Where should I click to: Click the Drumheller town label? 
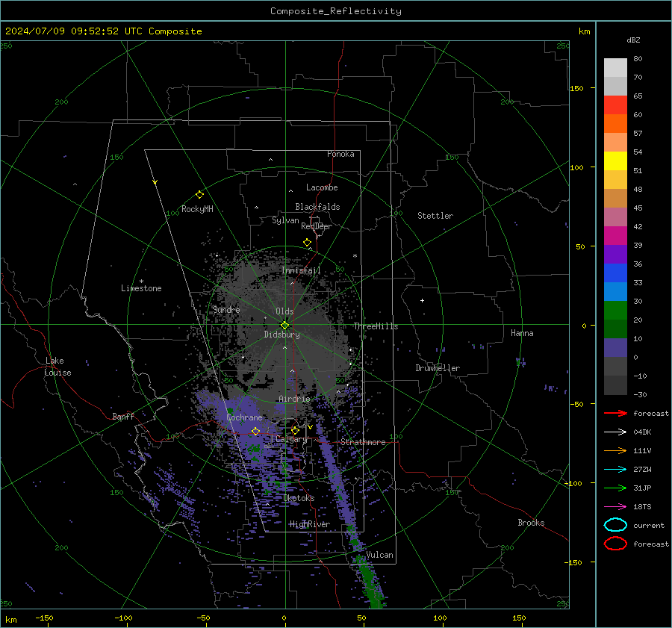coord(438,368)
